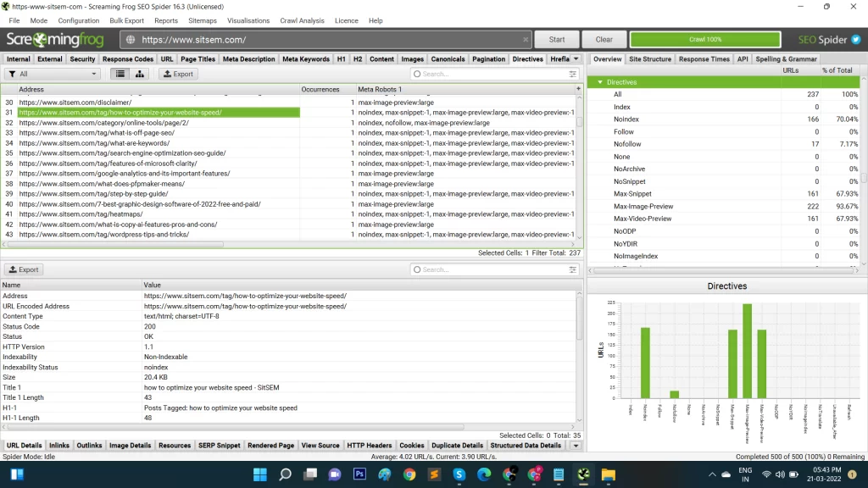Click the Crawl 100% progress bar

pyautogui.click(x=705, y=39)
